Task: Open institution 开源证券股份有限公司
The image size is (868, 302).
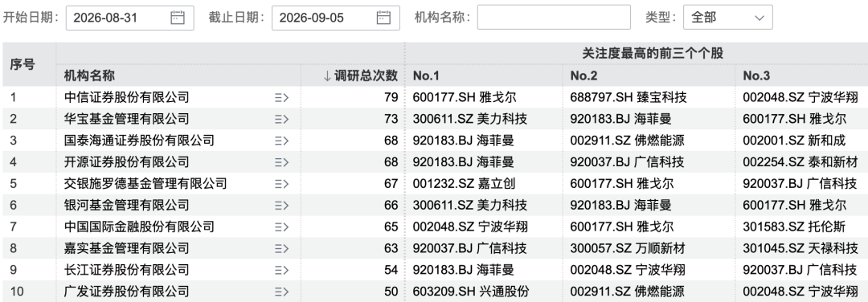Action: pos(127,162)
